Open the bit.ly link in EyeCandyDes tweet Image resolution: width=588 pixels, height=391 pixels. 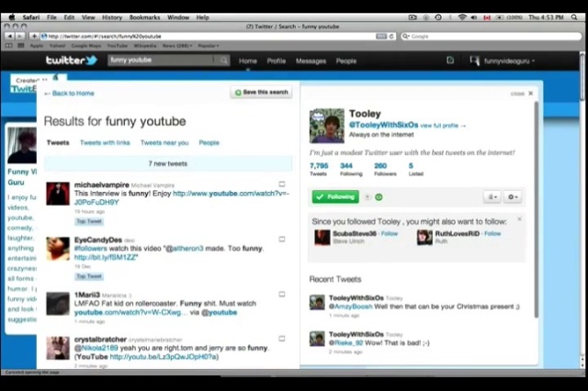tap(107, 257)
